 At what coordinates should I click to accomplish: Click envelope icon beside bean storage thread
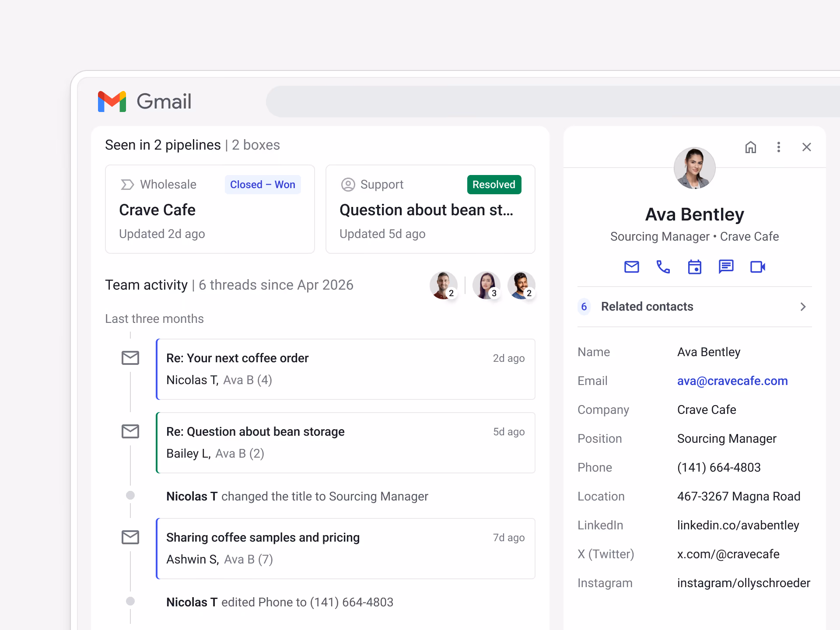click(130, 431)
